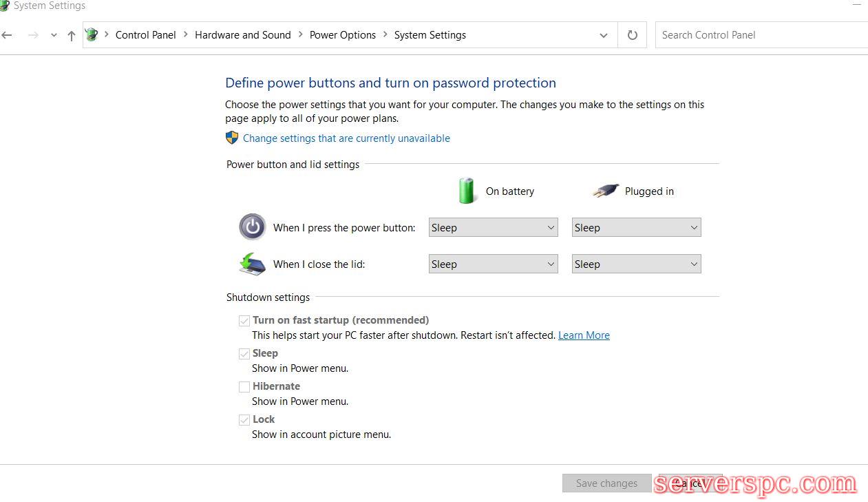
Task: Click the laptop lid close icon
Action: (252, 264)
